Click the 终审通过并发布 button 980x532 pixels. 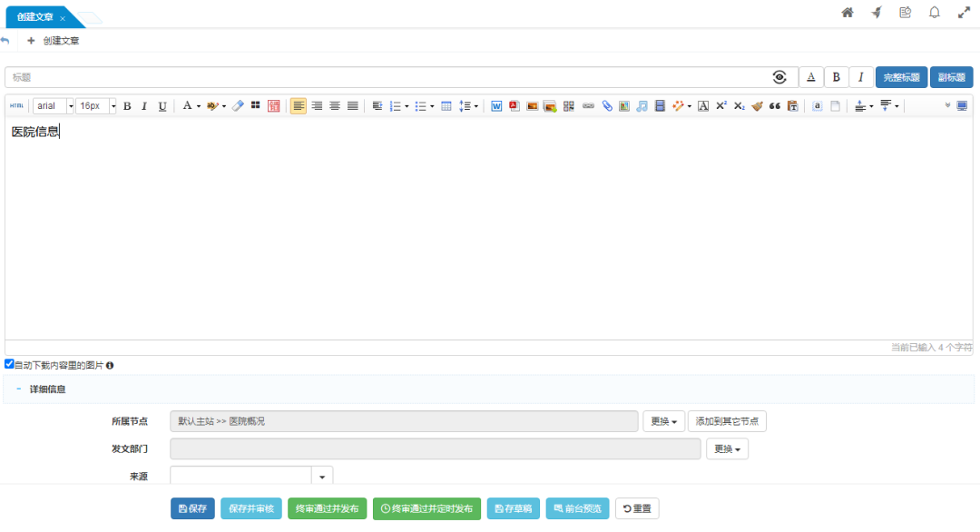(x=328, y=508)
